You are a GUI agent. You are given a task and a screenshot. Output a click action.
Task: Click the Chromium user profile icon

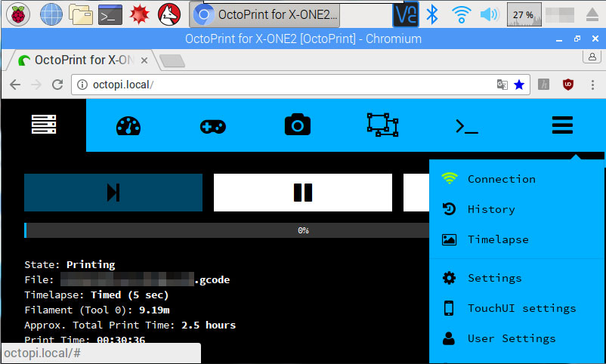(592, 57)
